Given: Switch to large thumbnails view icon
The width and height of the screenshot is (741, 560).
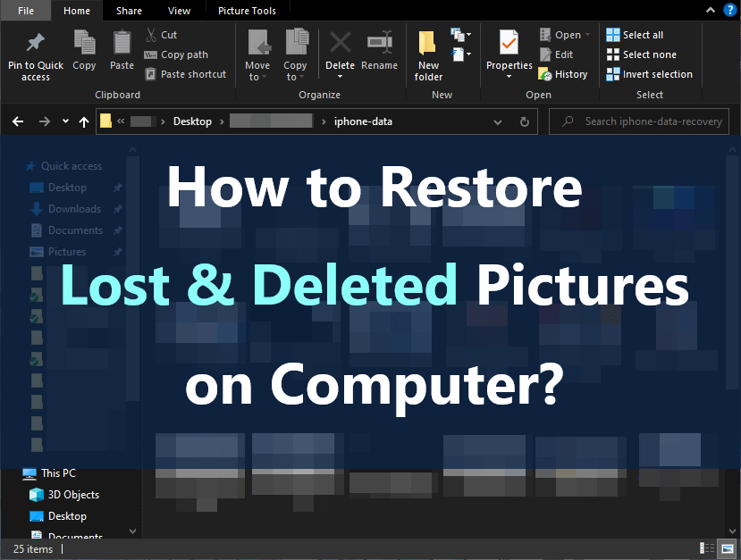Looking at the screenshot, I should (x=728, y=548).
